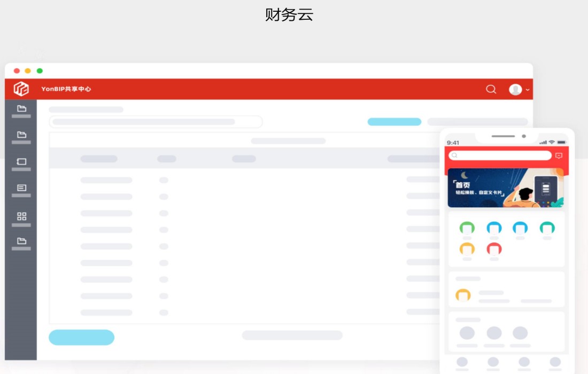Open the ticket-shaped icon in the sidebar
The width and height of the screenshot is (588, 374).
(x=21, y=161)
